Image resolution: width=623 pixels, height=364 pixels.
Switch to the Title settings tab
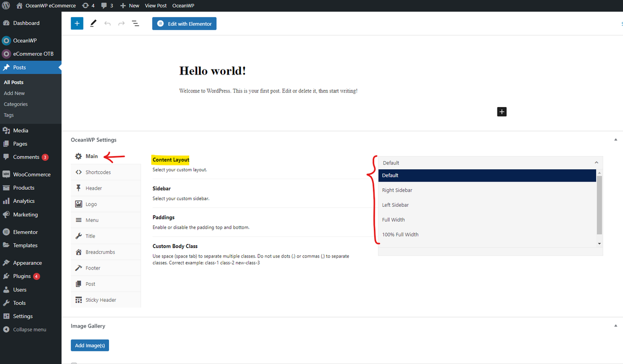[106, 236]
